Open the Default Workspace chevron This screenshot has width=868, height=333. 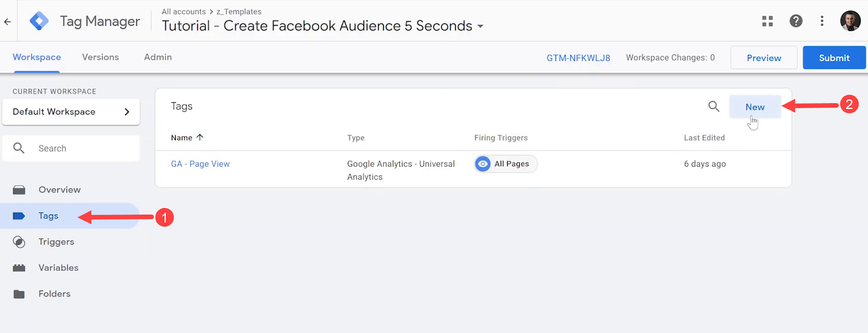[127, 112]
